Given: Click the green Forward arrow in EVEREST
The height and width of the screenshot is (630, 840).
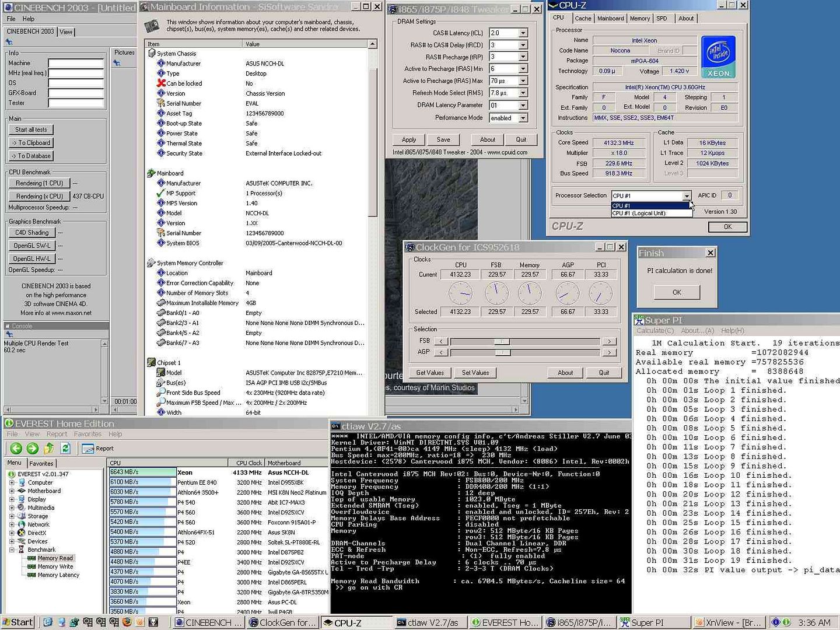Looking at the screenshot, I should coord(32,448).
